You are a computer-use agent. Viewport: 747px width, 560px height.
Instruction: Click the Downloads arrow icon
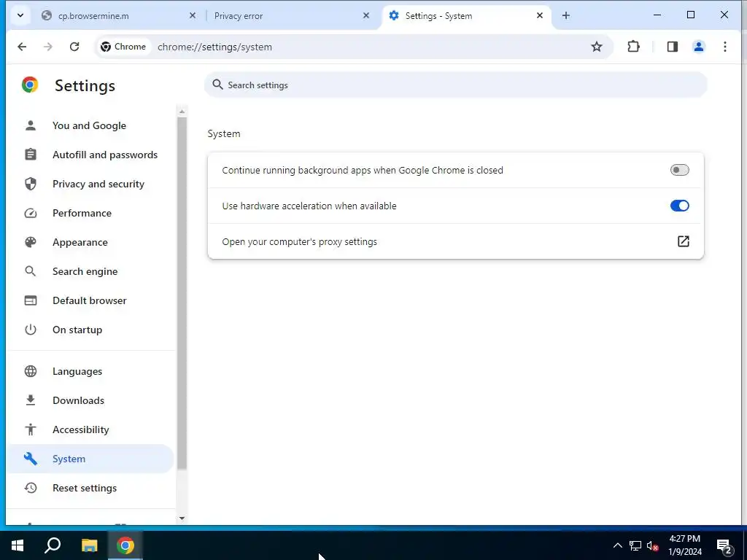[31, 400]
